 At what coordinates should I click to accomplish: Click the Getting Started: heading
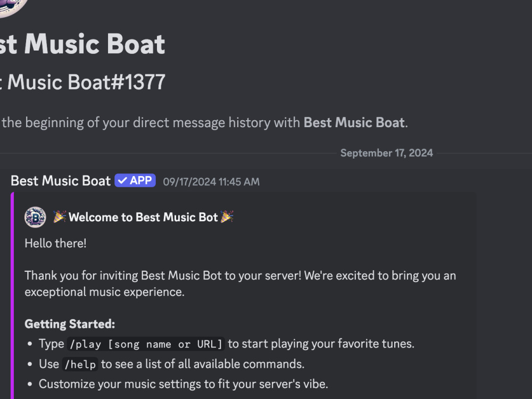tap(70, 324)
